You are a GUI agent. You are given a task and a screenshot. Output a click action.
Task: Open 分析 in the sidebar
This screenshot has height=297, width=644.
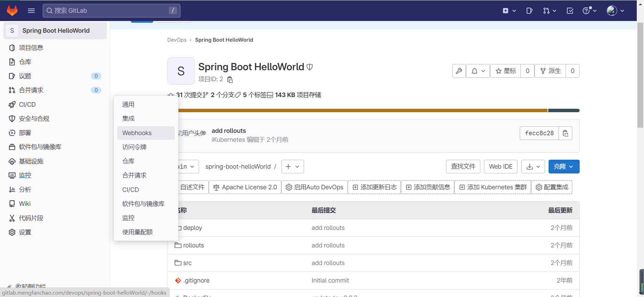pyautogui.click(x=55, y=190)
